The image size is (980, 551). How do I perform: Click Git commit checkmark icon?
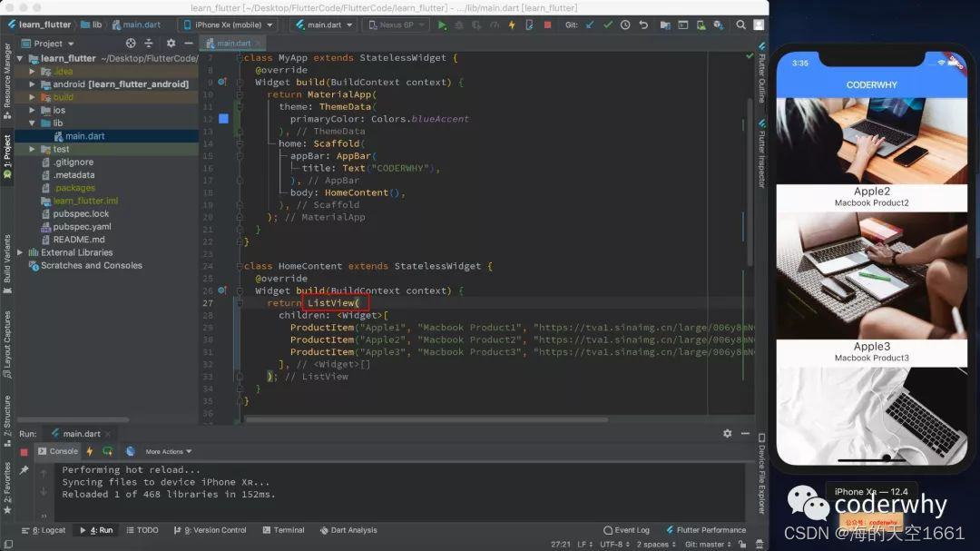tap(607, 25)
